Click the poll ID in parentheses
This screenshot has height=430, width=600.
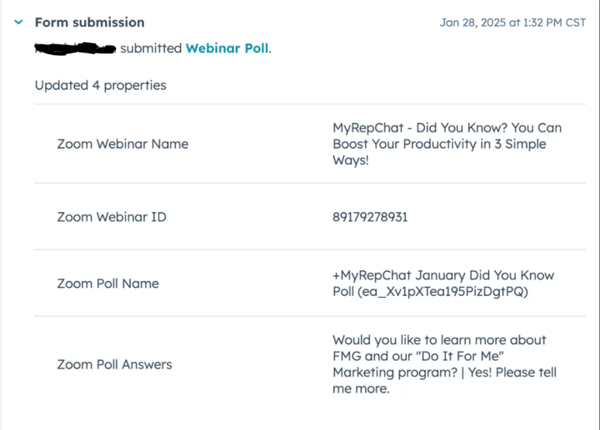click(443, 292)
